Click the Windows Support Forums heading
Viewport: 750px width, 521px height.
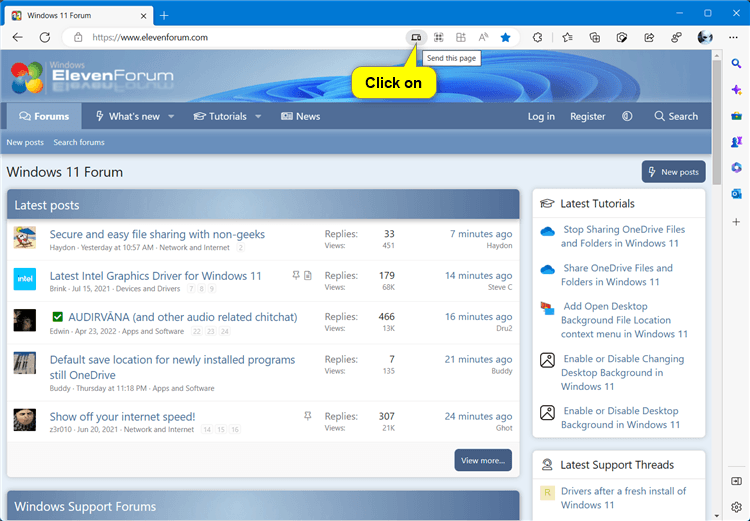coord(85,506)
